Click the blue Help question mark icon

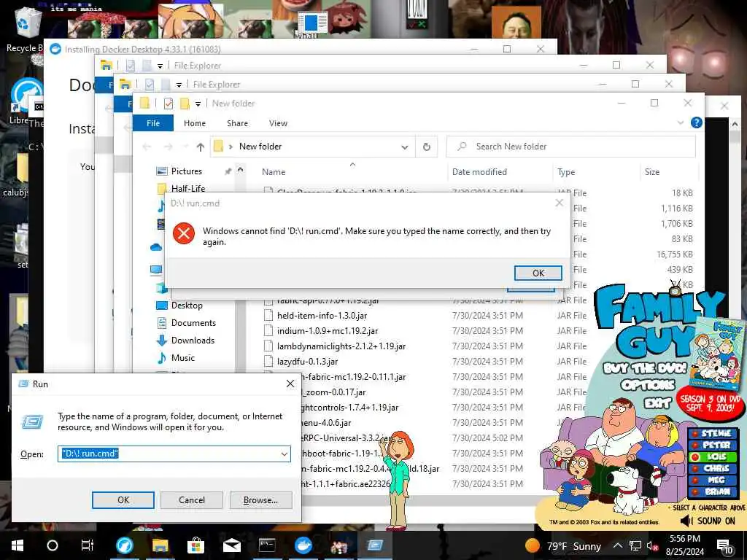tap(696, 122)
